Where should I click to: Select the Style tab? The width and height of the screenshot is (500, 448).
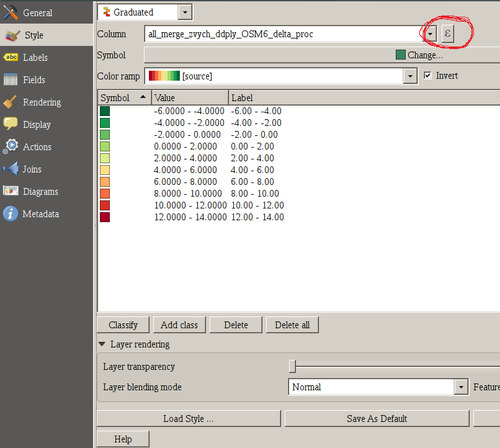click(47, 35)
